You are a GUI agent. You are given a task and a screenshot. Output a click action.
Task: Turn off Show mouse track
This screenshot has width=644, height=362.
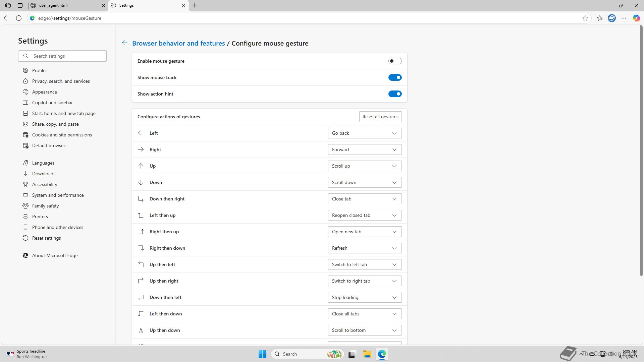[395, 77]
